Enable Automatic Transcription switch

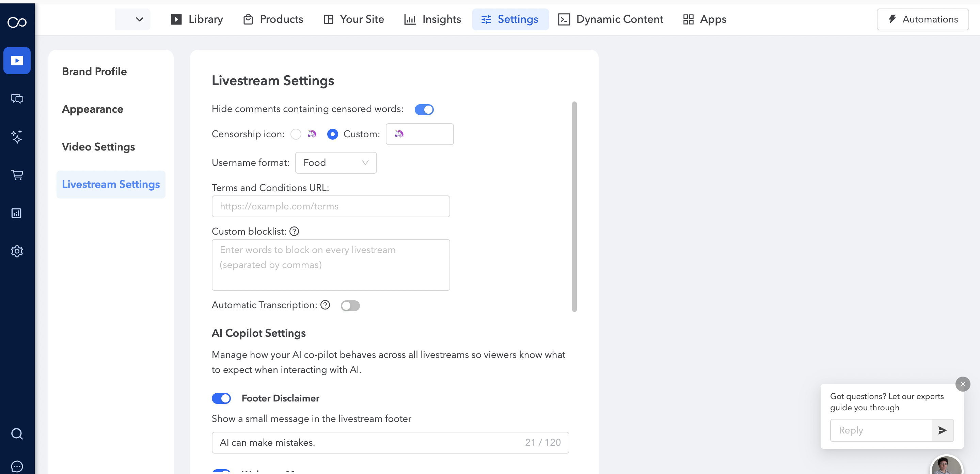[x=350, y=305]
